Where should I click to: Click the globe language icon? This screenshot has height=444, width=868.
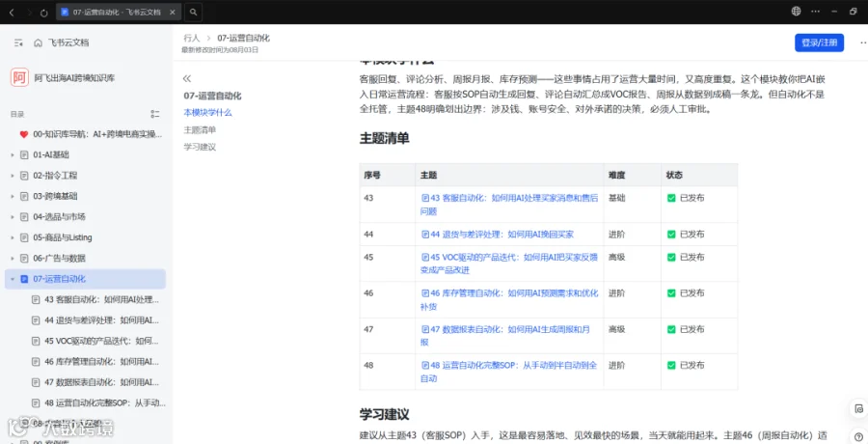796,11
